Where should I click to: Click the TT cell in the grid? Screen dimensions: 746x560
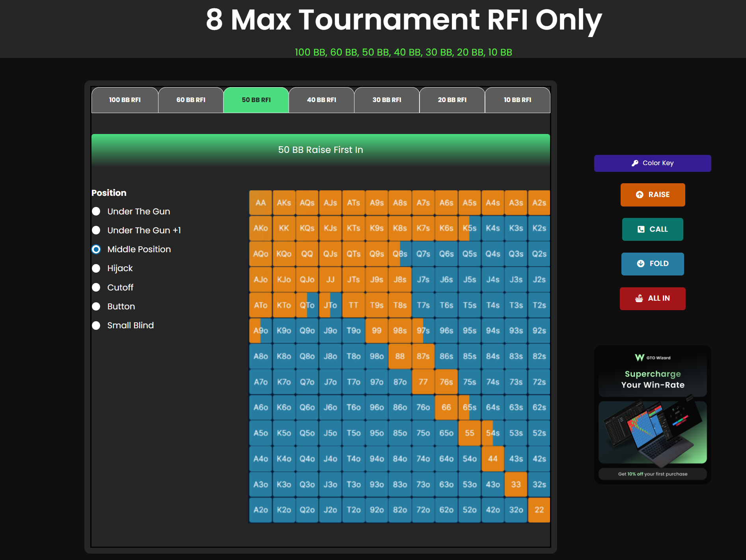coord(354,305)
